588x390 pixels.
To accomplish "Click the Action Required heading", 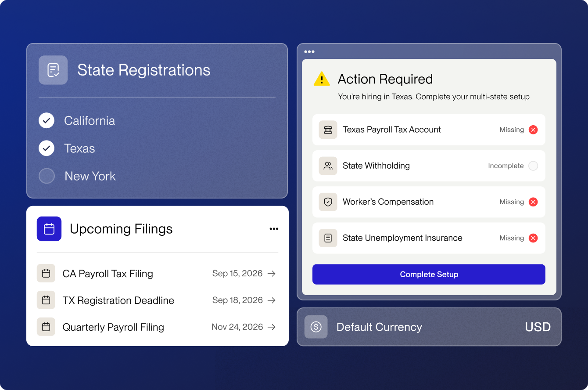I will [385, 79].
